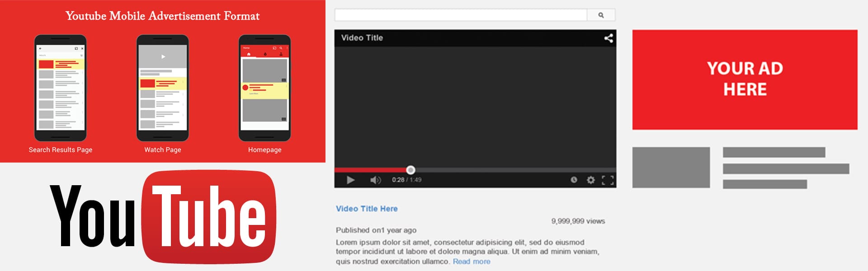This screenshot has height=271, width=868.
Task: Mute the video with the speaker icon
Action: [375, 180]
